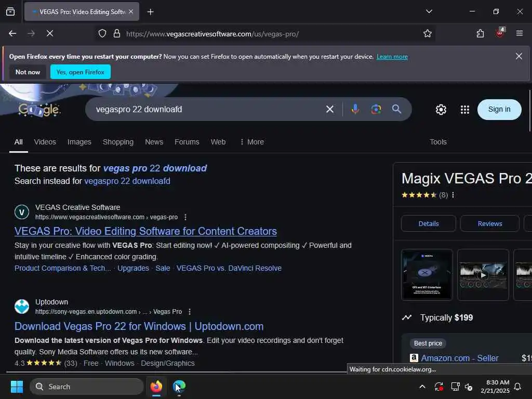
Task: Dismiss the Firefox startup notification bar
Action: [519, 56]
